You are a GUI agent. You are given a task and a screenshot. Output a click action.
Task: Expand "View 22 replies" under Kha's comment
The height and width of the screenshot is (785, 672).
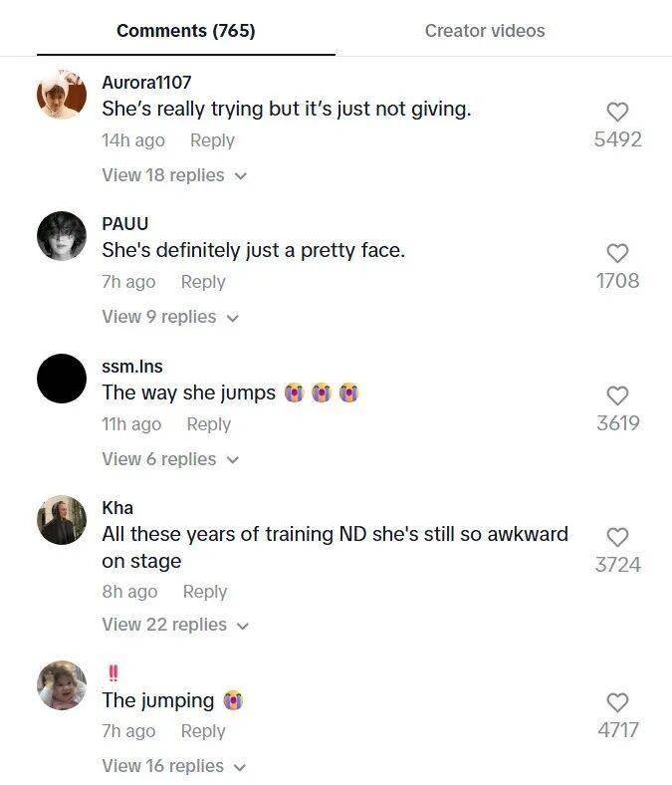174,625
